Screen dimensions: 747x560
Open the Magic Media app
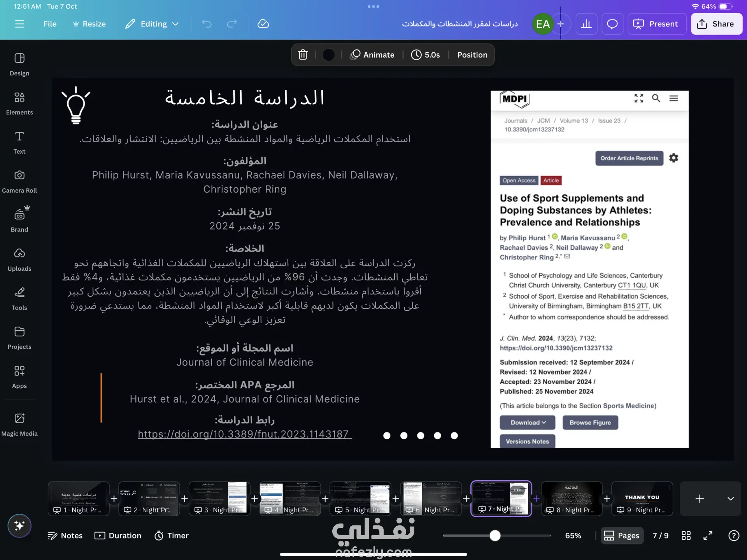coord(19,424)
